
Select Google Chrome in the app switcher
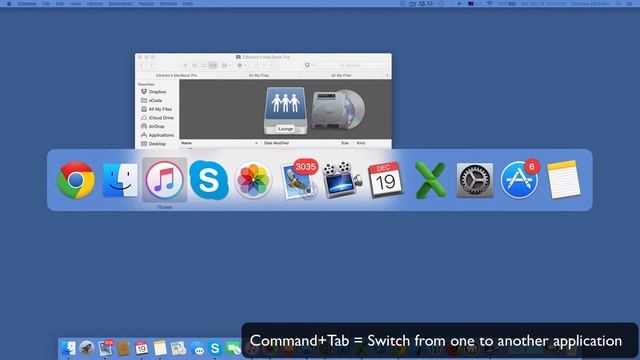76,180
